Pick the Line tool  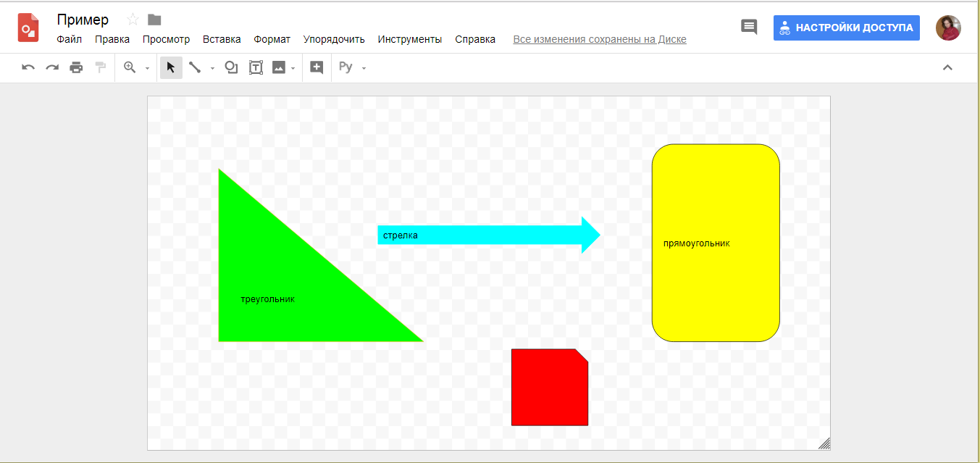(196, 67)
